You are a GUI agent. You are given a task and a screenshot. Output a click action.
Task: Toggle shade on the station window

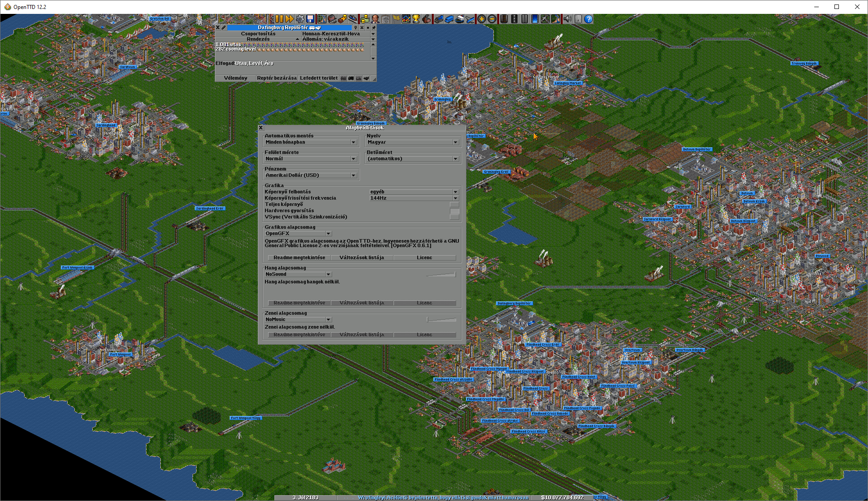(x=362, y=27)
